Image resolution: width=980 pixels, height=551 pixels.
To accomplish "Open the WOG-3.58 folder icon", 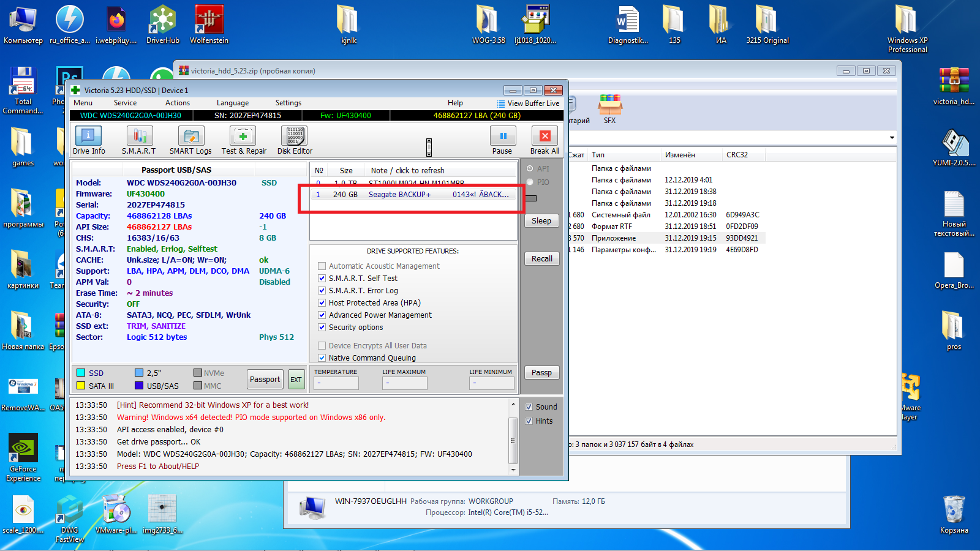I will click(488, 25).
